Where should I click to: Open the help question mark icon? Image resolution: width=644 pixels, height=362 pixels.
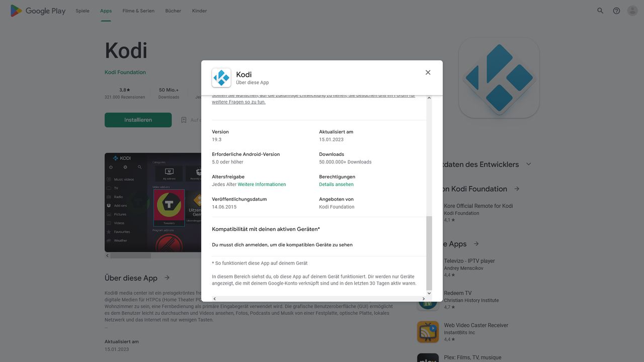[x=616, y=11]
